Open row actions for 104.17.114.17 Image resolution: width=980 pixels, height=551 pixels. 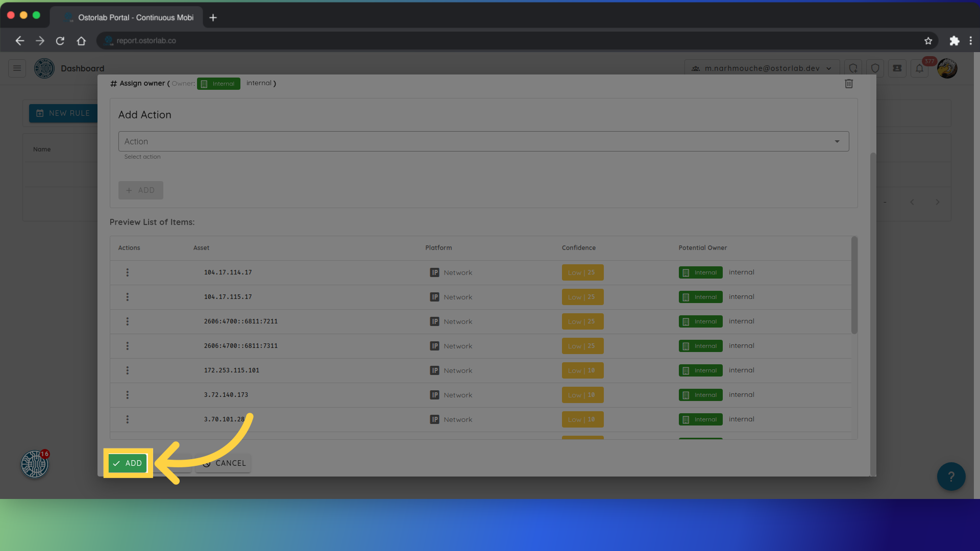tap(127, 272)
